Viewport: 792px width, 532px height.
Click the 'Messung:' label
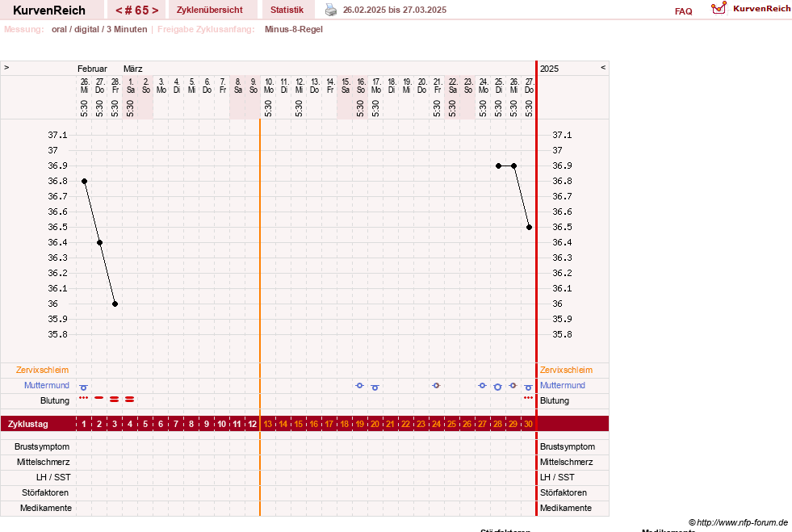click(24, 29)
